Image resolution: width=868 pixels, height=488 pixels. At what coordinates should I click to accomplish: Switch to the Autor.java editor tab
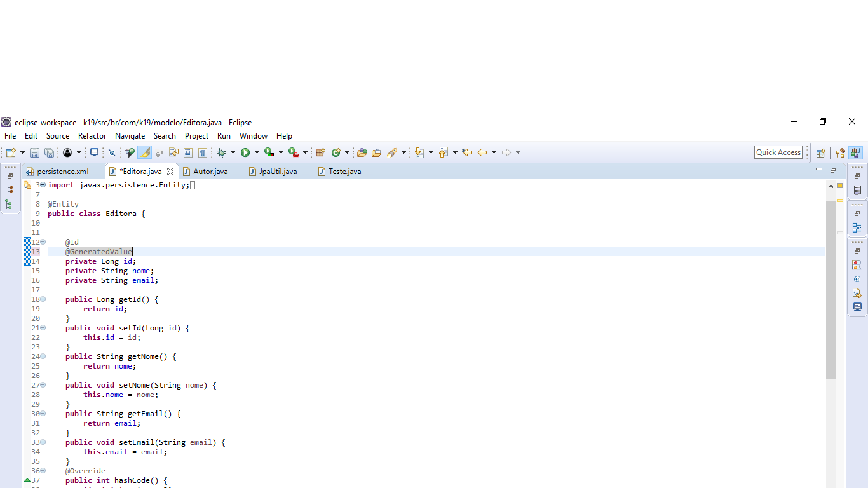point(210,172)
